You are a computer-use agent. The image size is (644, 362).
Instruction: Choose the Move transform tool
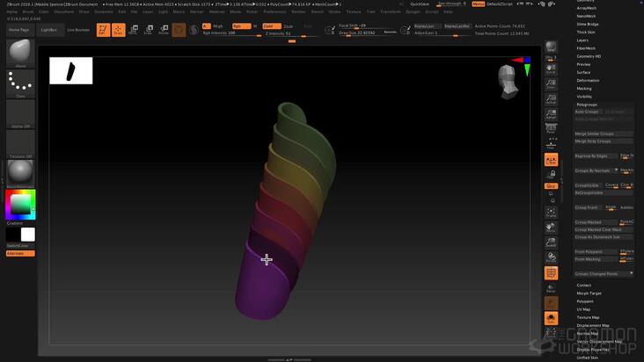(133, 30)
